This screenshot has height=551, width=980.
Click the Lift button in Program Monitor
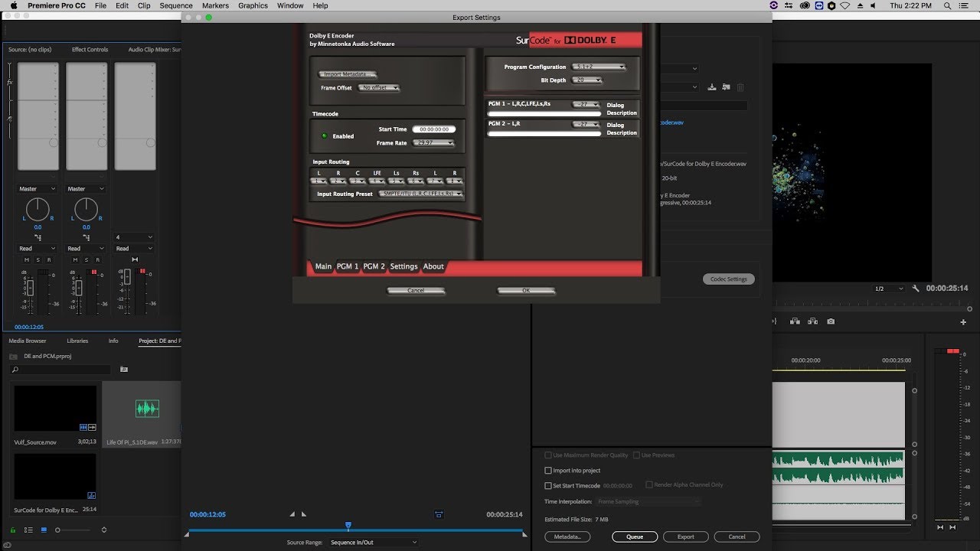click(x=795, y=321)
